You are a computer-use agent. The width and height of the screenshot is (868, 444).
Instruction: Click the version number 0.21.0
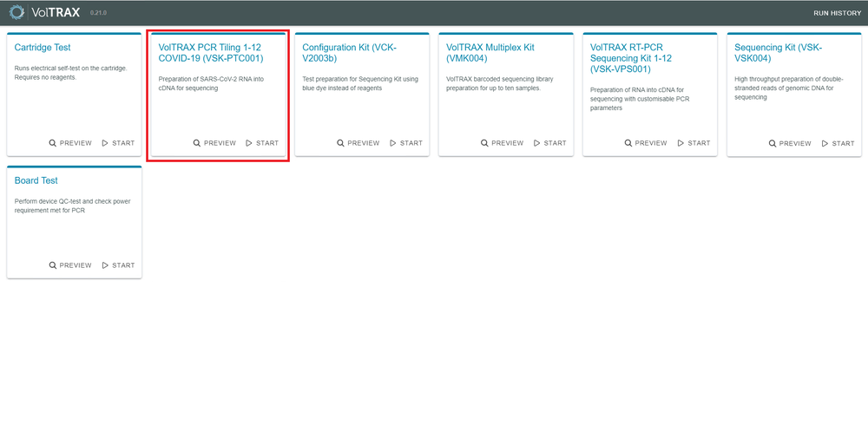98,12
